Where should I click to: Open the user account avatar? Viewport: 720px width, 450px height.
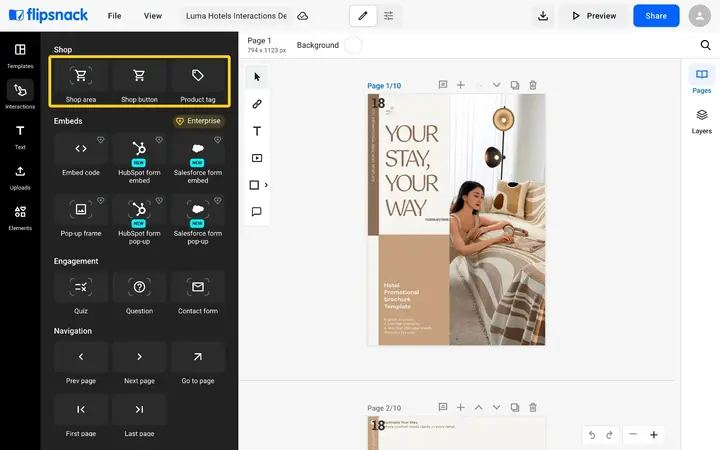point(699,16)
